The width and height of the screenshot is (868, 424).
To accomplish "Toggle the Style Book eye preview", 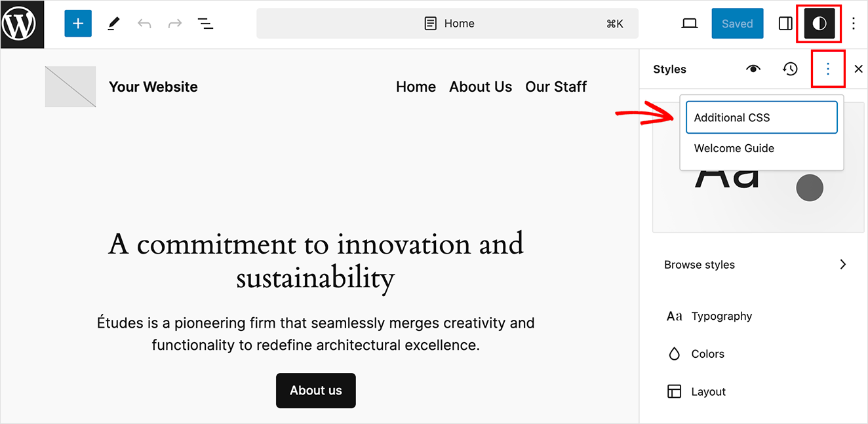I will [753, 68].
